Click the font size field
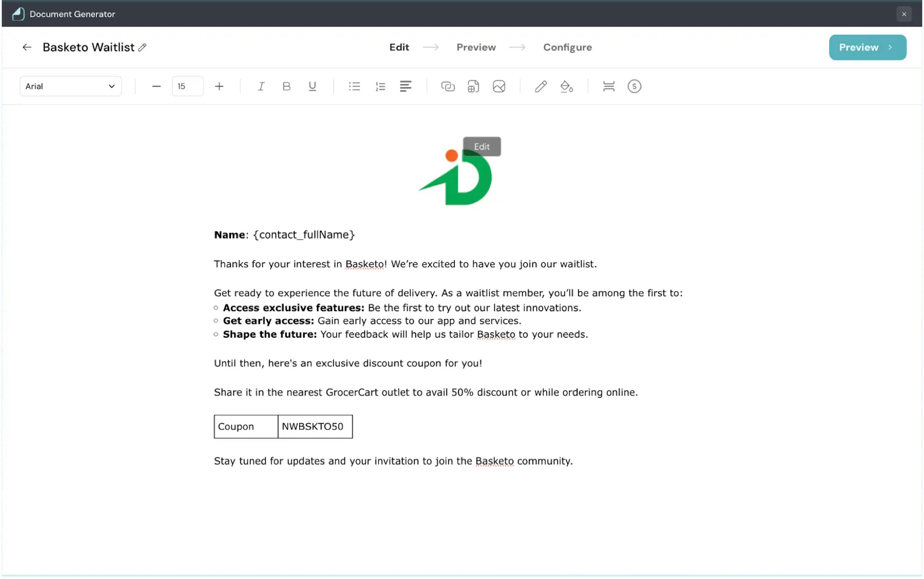 click(x=188, y=87)
